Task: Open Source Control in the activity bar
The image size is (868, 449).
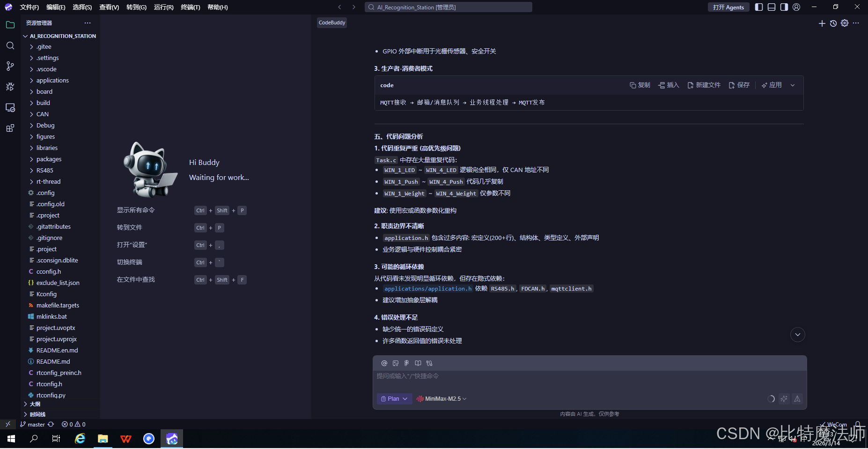Action: point(10,66)
